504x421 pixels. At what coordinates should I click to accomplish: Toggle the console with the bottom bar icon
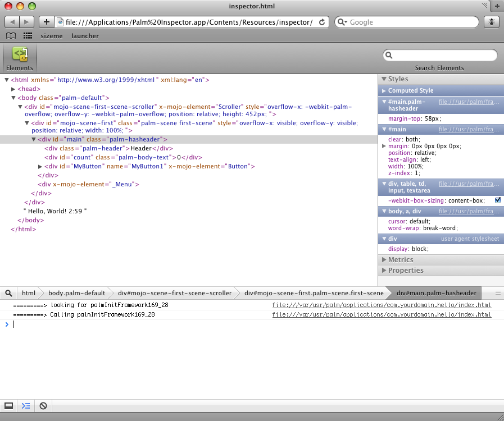pyautogui.click(x=25, y=405)
